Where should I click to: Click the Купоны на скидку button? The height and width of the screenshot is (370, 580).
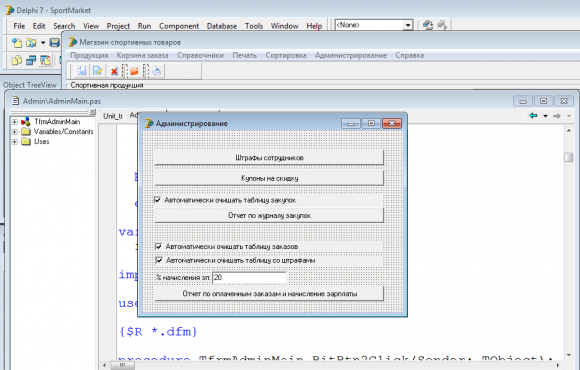269,178
